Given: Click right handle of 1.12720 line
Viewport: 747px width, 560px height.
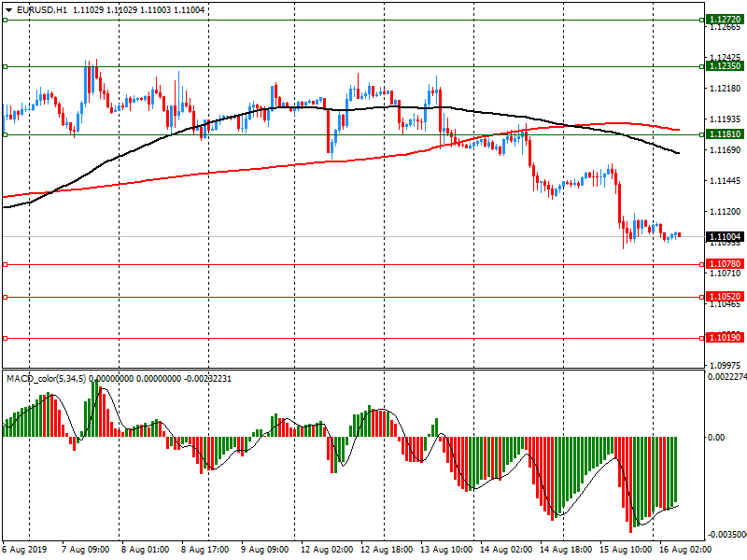Looking at the screenshot, I should click(702, 20).
